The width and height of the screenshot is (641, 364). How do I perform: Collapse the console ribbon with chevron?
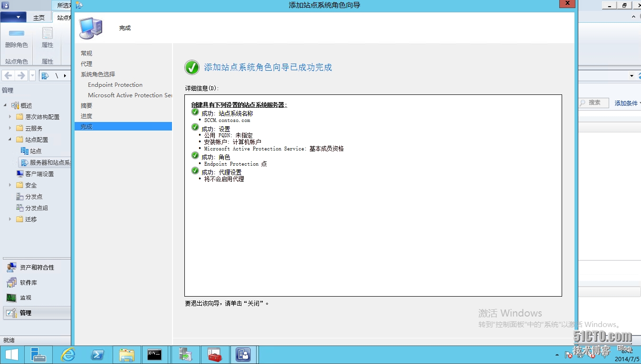tap(634, 17)
